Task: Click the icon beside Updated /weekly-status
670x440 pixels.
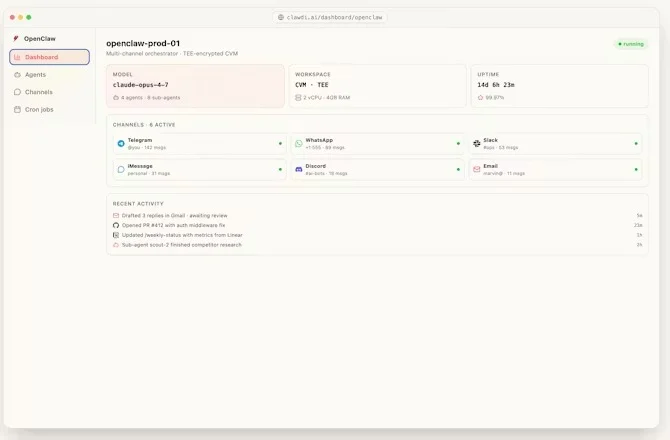Action: [x=116, y=235]
